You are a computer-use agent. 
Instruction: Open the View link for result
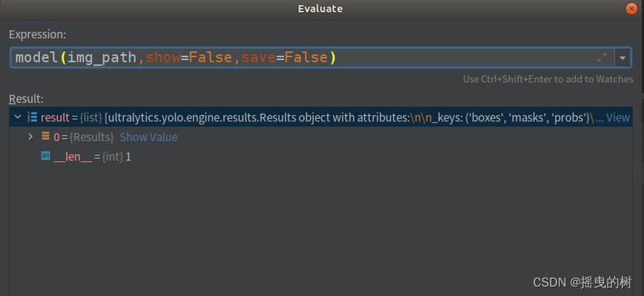618,117
